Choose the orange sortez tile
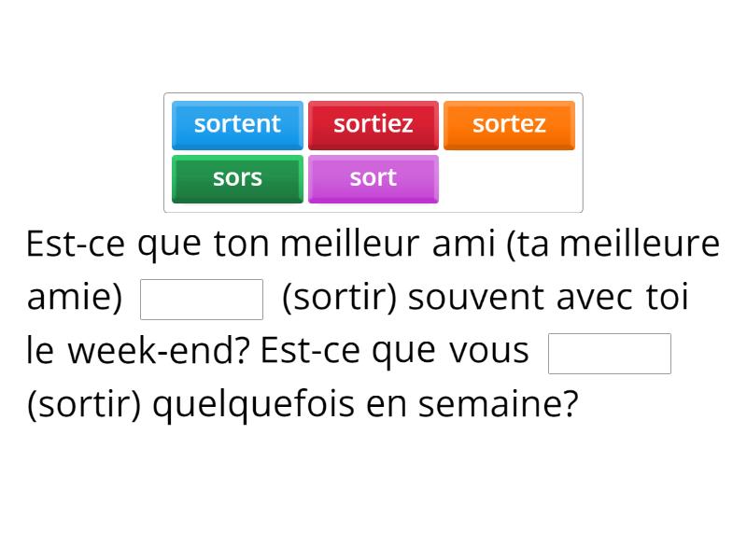 pos(509,125)
